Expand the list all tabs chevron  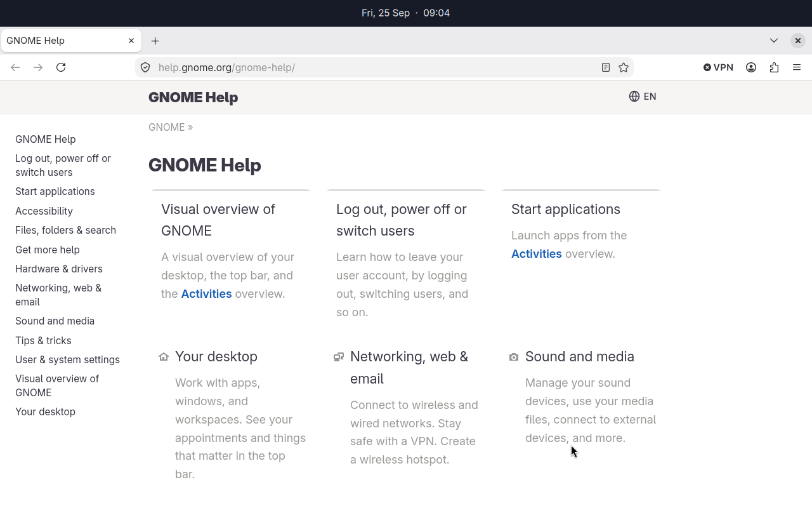(x=774, y=41)
